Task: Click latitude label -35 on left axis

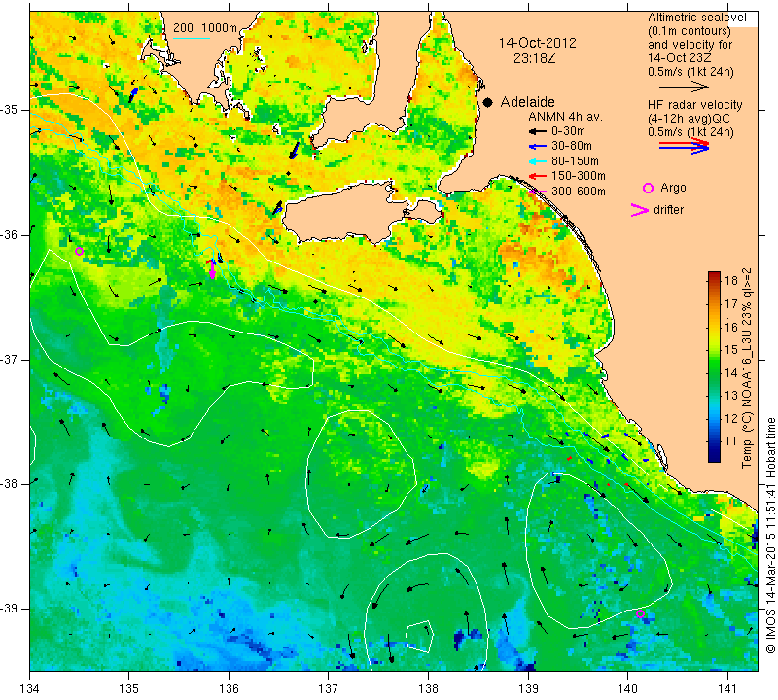Action: pos(11,110)
